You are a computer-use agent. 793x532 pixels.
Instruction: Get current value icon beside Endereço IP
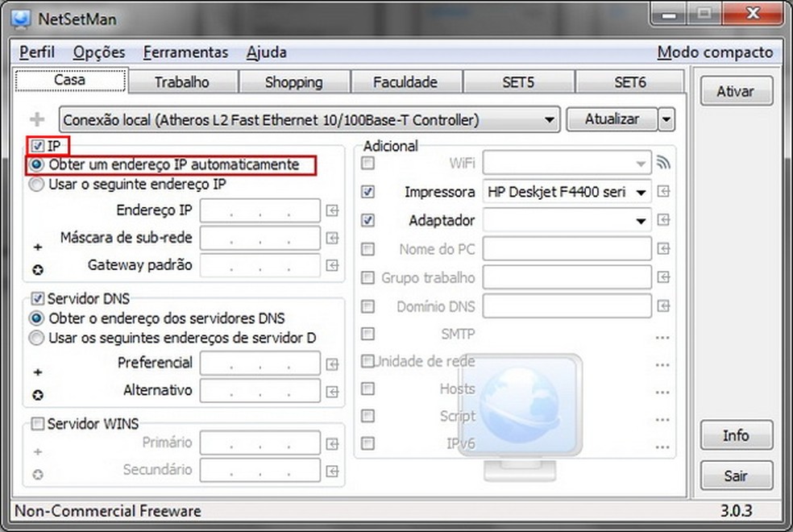pos(332,210)
